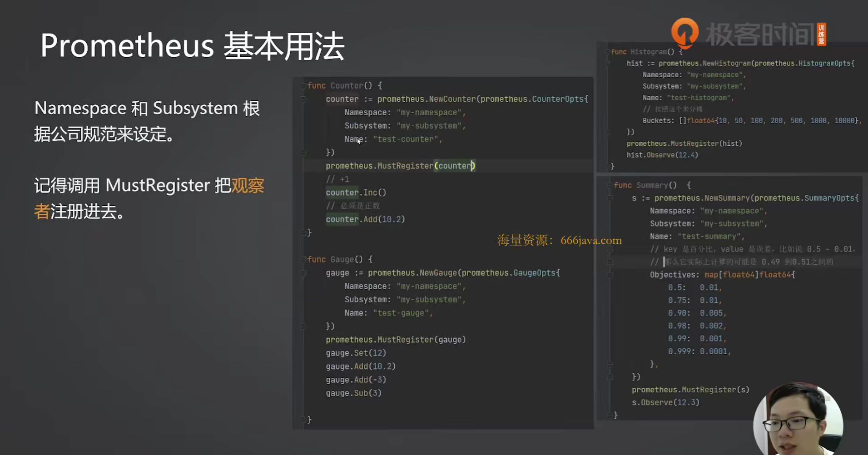
Task: Click 'prometheus.GaugeOpts{' in the Gauge function
Action: tap(511, 273)
